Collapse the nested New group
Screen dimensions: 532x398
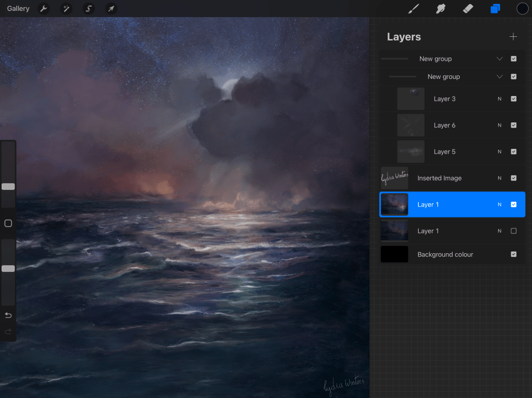499,77
